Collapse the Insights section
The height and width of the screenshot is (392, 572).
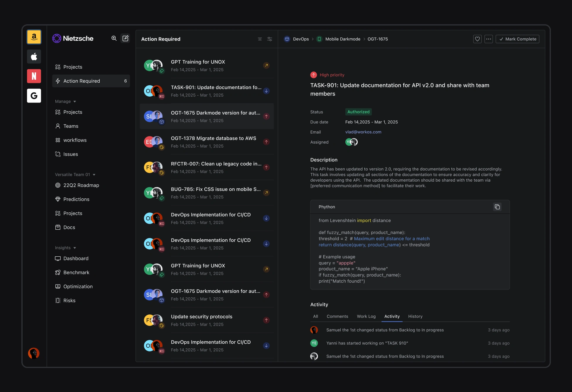tap(75, 248)
